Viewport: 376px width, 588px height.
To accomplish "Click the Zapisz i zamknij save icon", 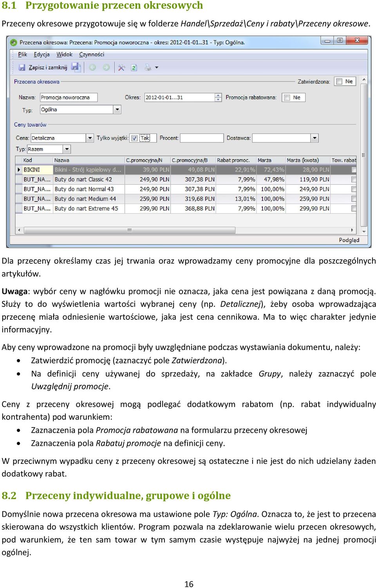I will (22, 67).
